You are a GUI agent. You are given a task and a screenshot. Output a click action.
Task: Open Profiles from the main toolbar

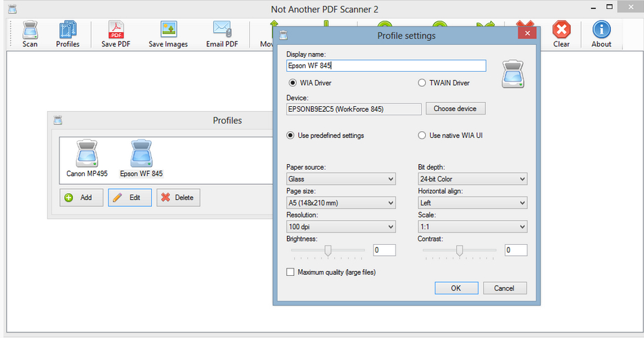point(68,34)
